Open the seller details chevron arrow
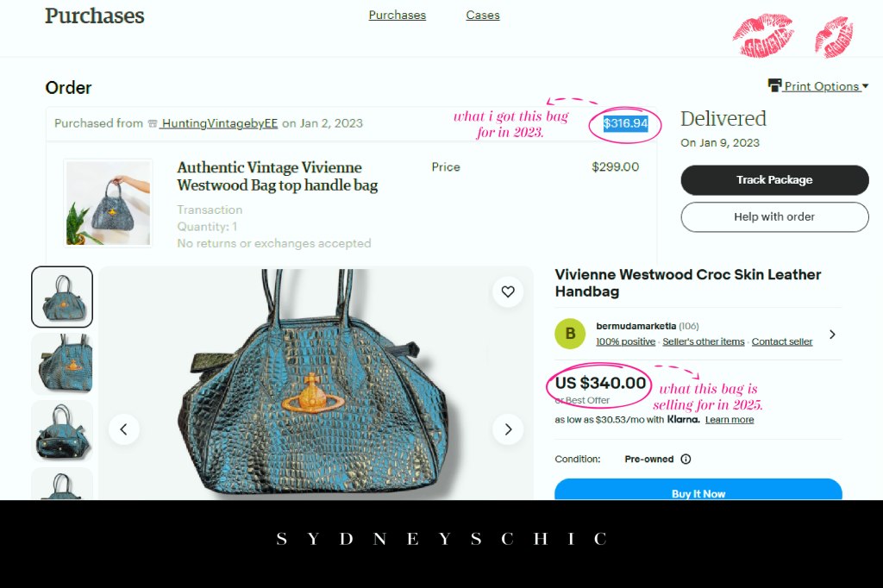 click(832, 334)
